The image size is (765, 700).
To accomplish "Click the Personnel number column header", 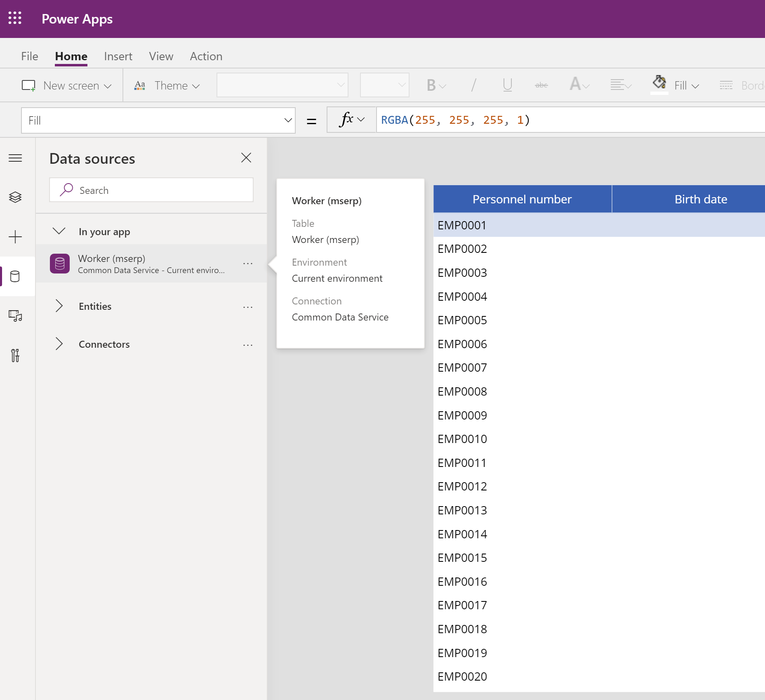I will [x=522, y=199].
